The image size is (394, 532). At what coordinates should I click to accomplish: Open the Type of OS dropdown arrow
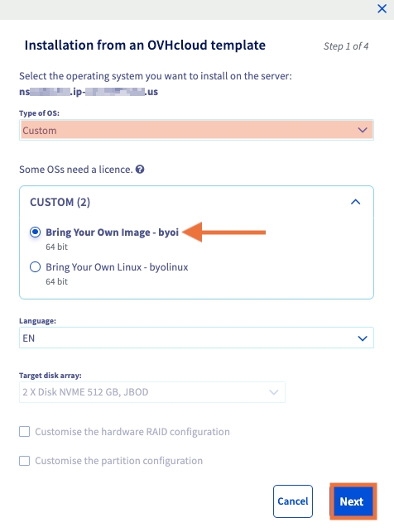pyautogui.click(x=363, y=130)
